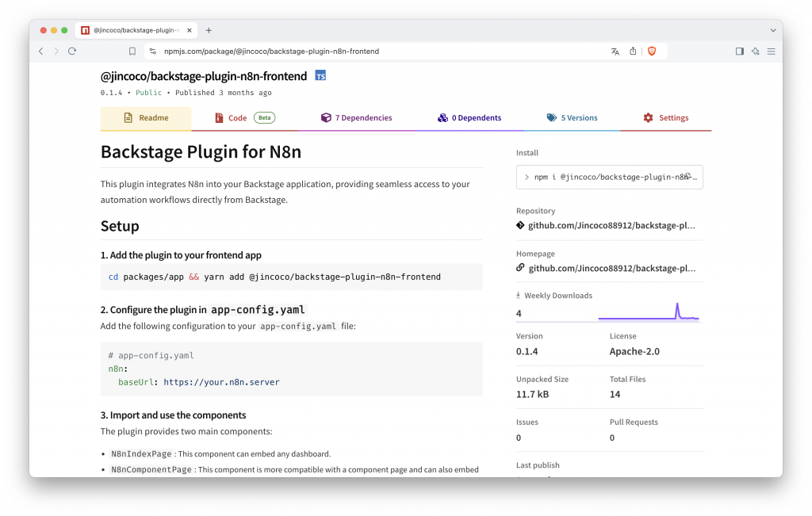Click the 'Published 3 months ago' text
812x516 pixels.
[x=223, y=93]
